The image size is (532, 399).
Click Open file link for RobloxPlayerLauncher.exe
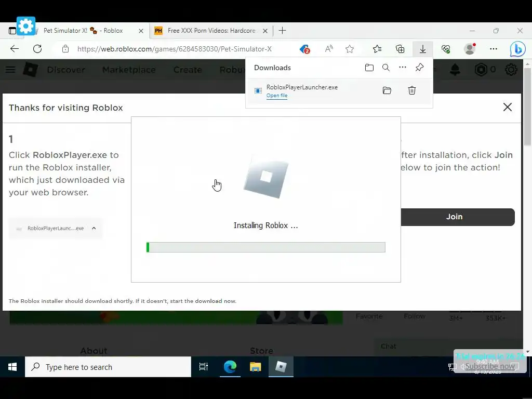tap(277, 96)
